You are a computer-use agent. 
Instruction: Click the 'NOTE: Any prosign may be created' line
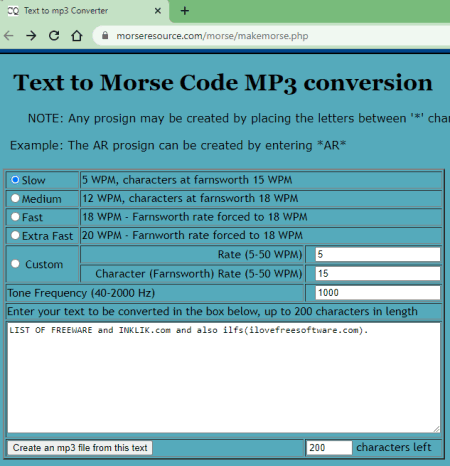[x=239, y=118]
